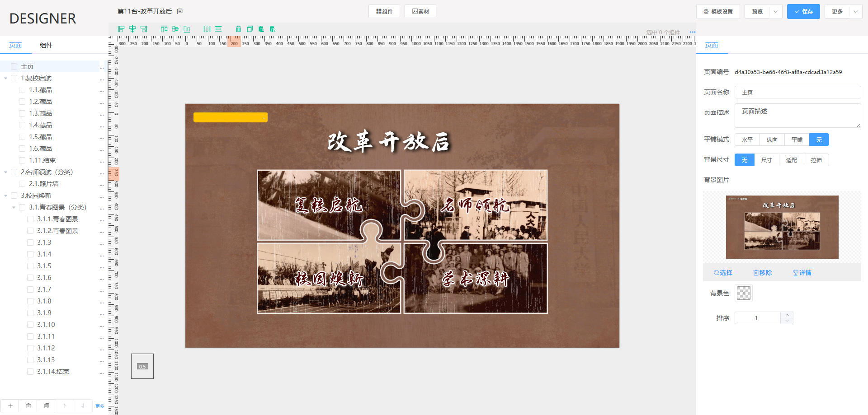The width and height of the screenshot is (868, 415).
Task: Click the blue 保存 button
Action: 803,11
